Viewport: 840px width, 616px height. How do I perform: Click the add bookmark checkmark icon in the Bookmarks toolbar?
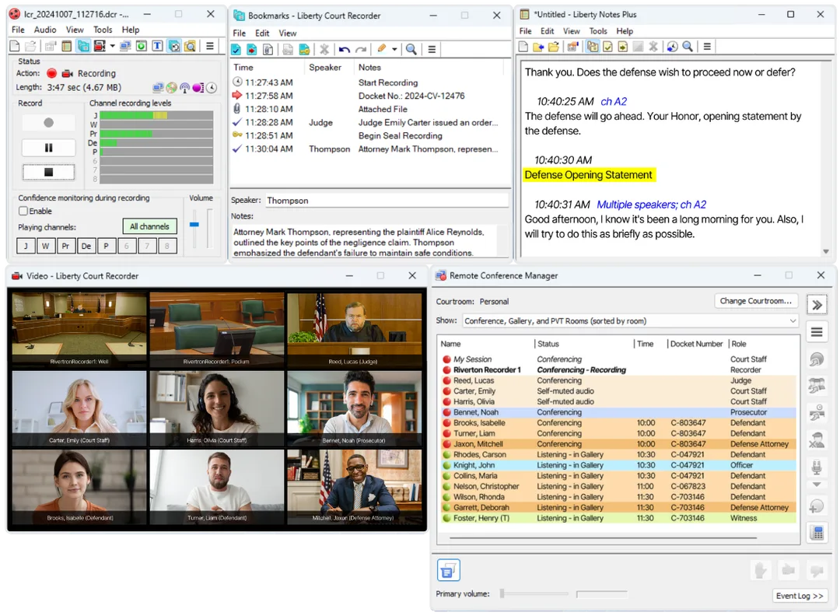tap(236, 50)
